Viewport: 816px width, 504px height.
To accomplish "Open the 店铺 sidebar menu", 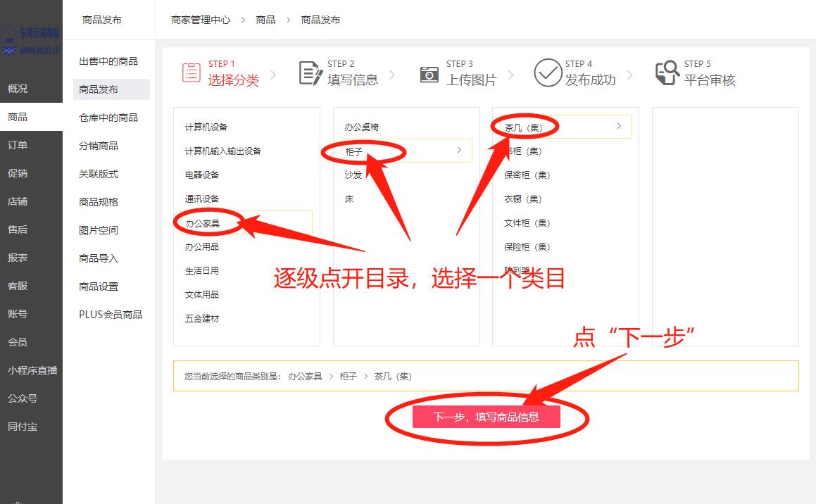I will [18, 201].
